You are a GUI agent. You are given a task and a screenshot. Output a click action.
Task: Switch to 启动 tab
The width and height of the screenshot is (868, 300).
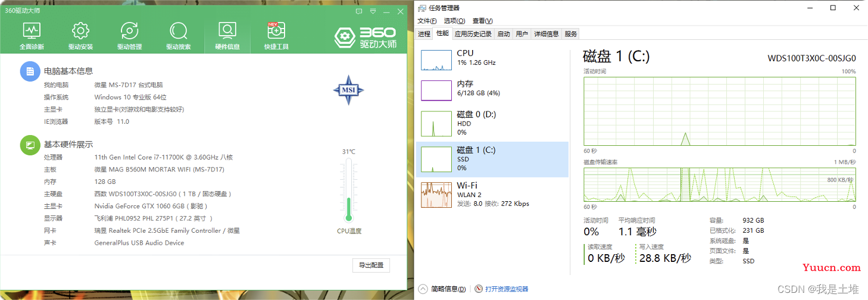pyautogui.click(x=504, y=34)
